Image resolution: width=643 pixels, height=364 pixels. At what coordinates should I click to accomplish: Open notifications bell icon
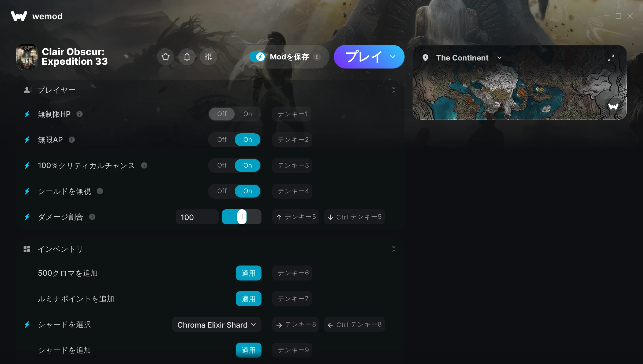coord(187,57)
